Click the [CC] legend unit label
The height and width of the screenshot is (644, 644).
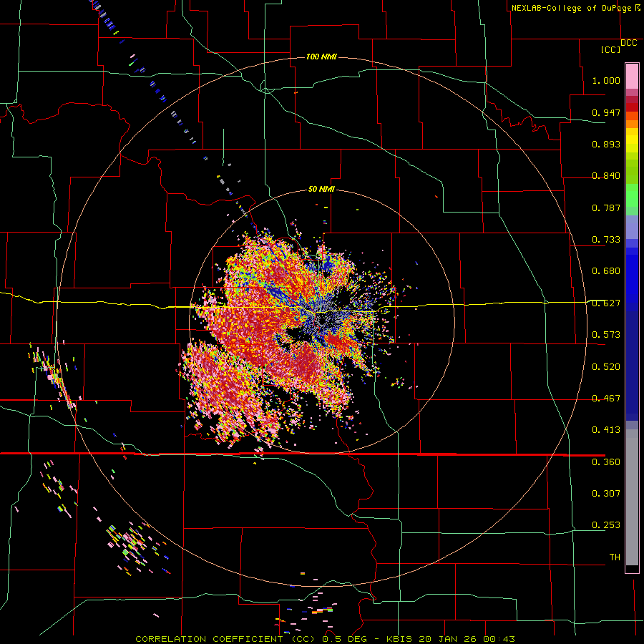pyautogui.click(x=611, y=49)
